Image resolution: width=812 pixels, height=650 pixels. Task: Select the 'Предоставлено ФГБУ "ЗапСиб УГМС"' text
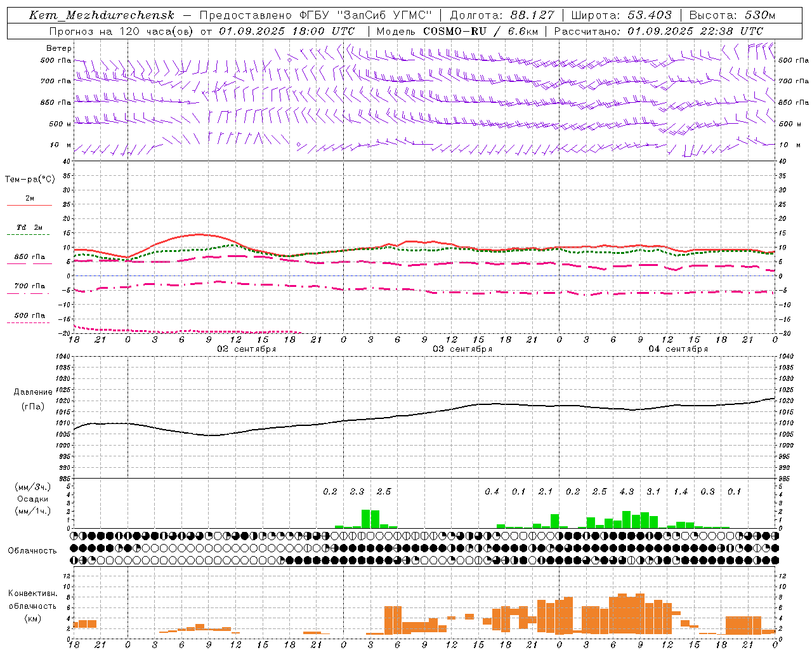pyautogui.click(x=316, y=15)
